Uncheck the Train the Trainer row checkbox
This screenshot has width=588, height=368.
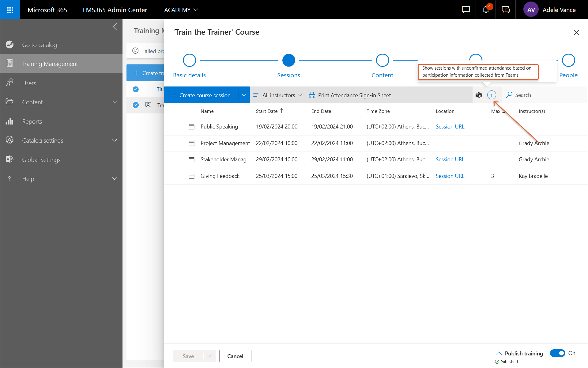[136, 105]
